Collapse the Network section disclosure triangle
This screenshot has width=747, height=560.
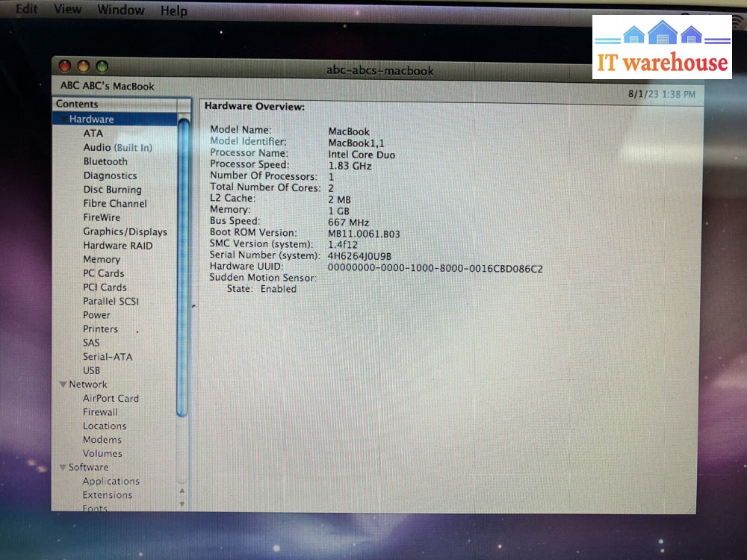(63, 385)
